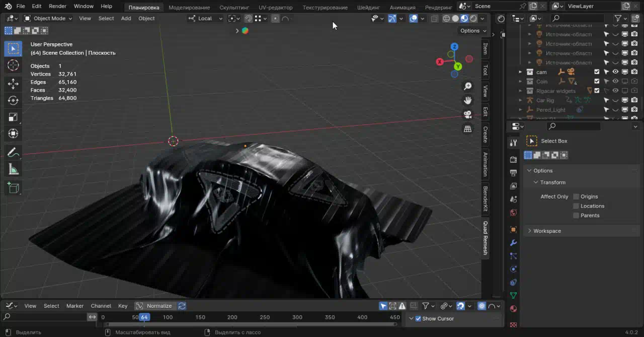Open the Local transform orientation dropdown
This screenshot has height=337, width=644.
205,19
